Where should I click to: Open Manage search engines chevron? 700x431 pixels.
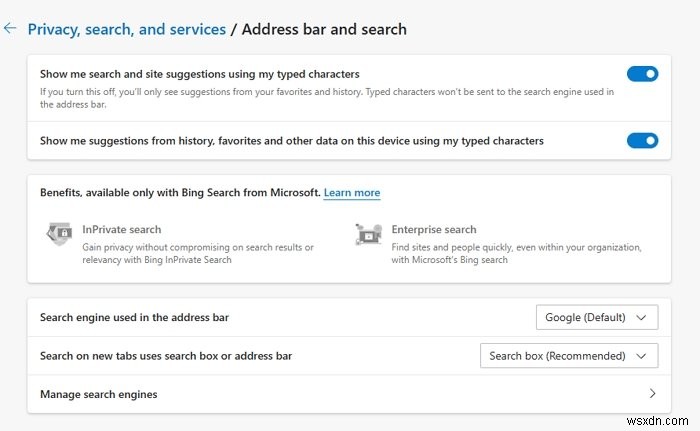pos(652,393)
